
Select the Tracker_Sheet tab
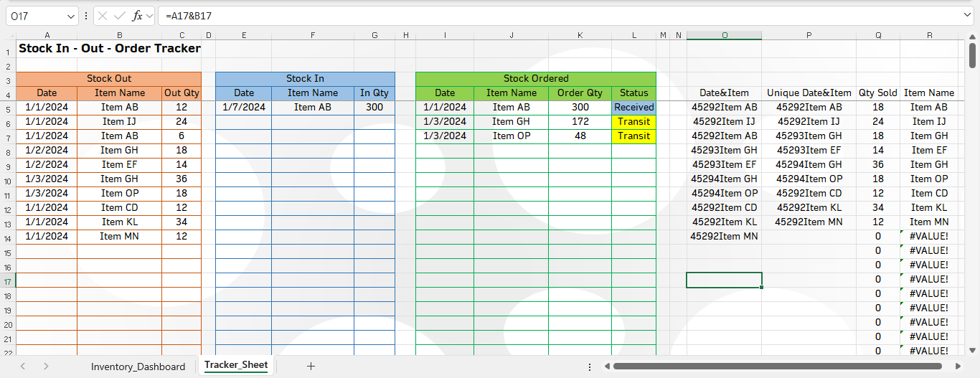pos(236,365)
